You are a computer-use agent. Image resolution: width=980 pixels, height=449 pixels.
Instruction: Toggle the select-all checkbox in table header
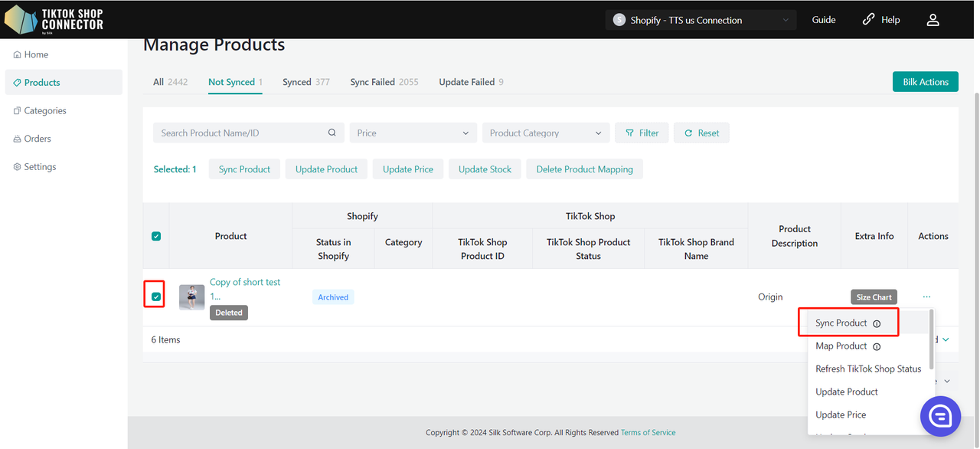tap(156, 236)
